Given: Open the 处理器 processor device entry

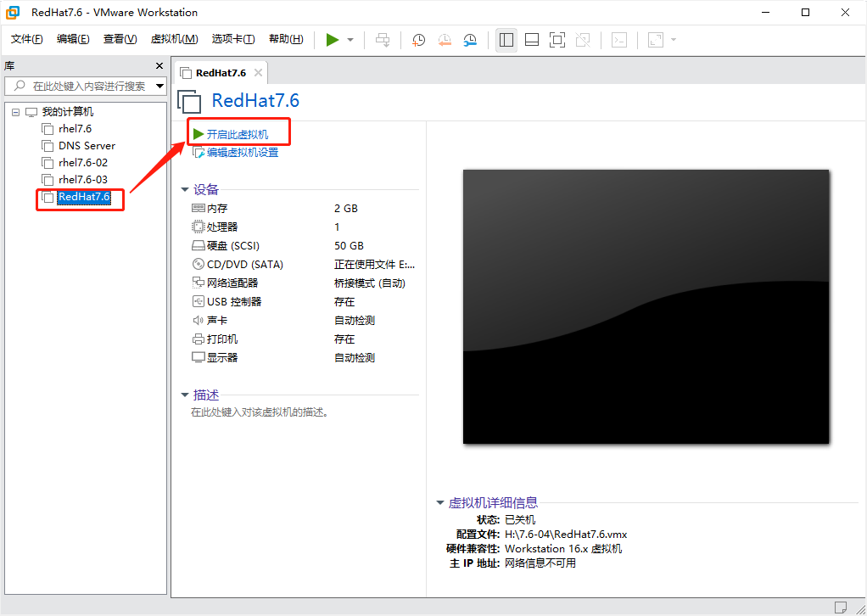Looking at the screenshot, I should (221, 227).
